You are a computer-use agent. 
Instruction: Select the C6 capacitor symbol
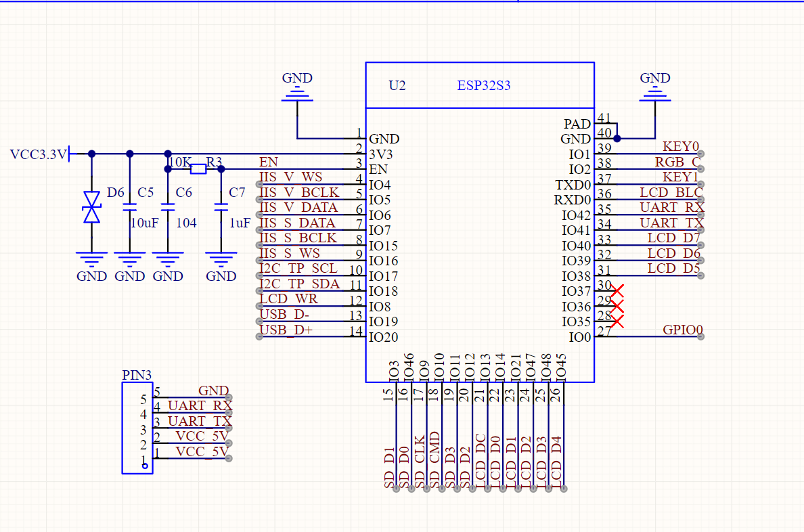point(168,207)
